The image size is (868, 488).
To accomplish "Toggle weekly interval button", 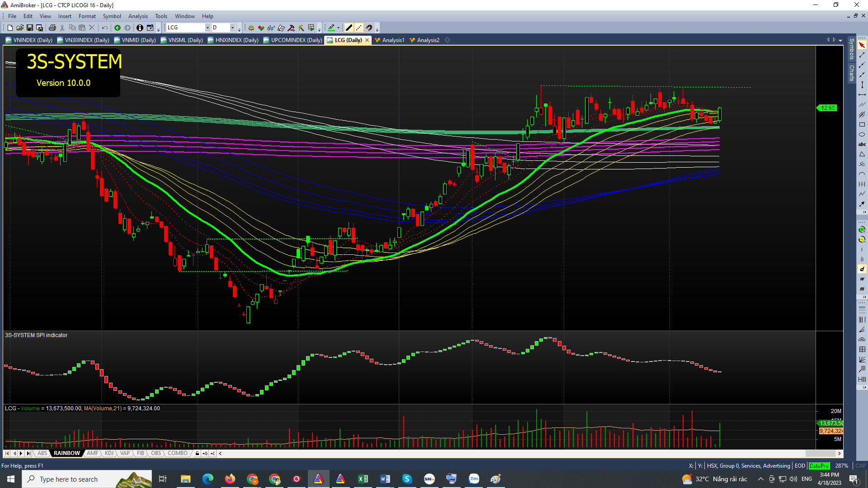I will click(862, 279).
